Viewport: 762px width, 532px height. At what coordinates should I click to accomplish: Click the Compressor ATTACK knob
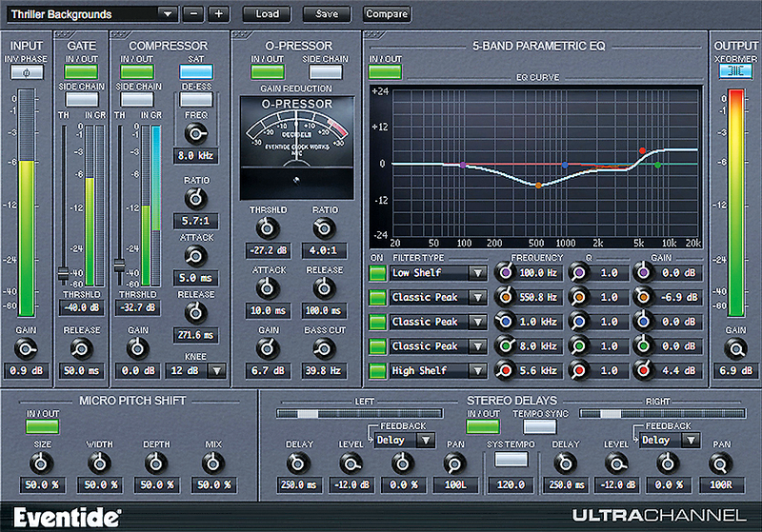coord(196,256)
